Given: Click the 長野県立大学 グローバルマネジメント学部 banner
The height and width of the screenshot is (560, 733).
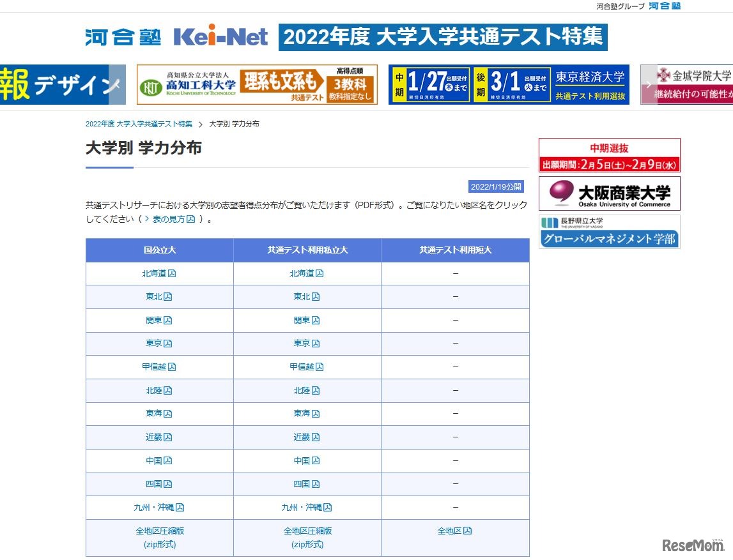Looking at the screenshot, I should [x=609, y=231].
